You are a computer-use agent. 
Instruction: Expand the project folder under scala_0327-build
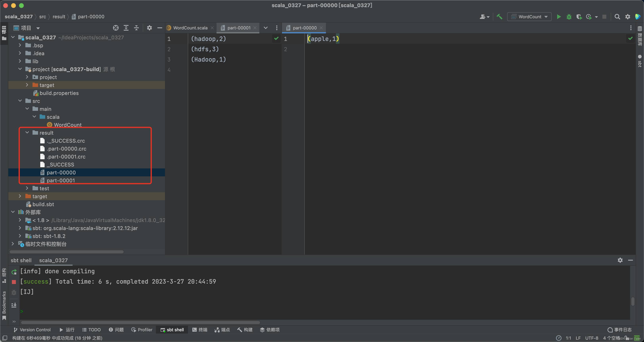pyautogui.click(x=27, y=77)
